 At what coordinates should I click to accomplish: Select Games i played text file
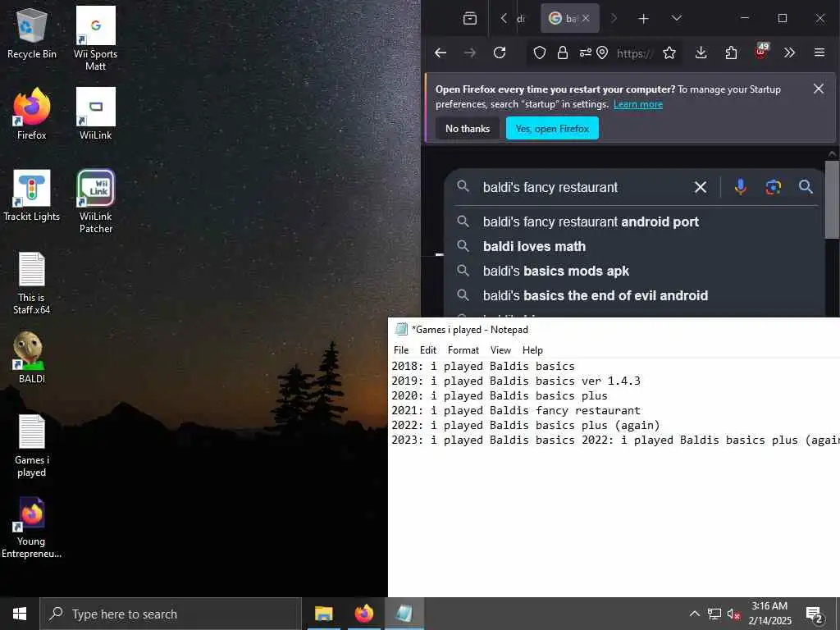32,446
